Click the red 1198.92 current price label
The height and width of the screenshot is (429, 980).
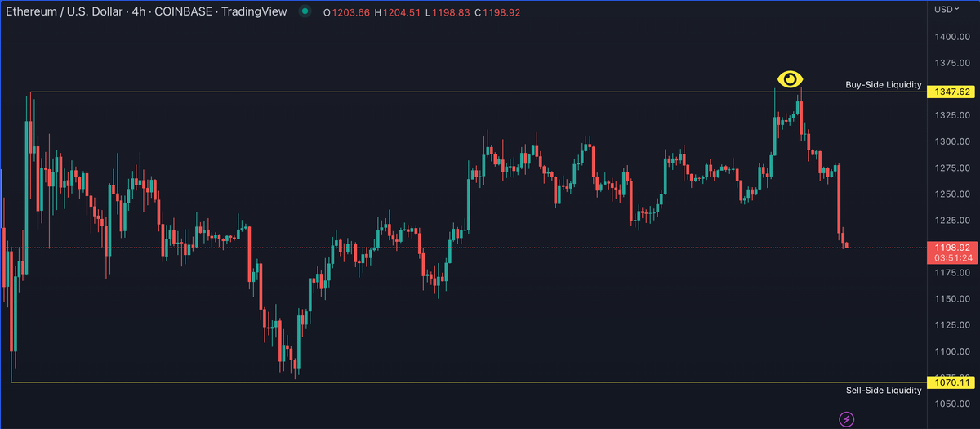click(953, 247)
